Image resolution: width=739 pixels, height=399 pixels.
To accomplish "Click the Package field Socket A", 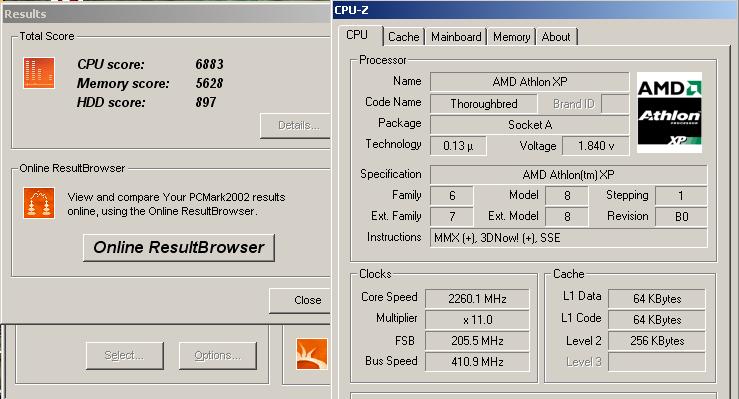I will [530, 125].
